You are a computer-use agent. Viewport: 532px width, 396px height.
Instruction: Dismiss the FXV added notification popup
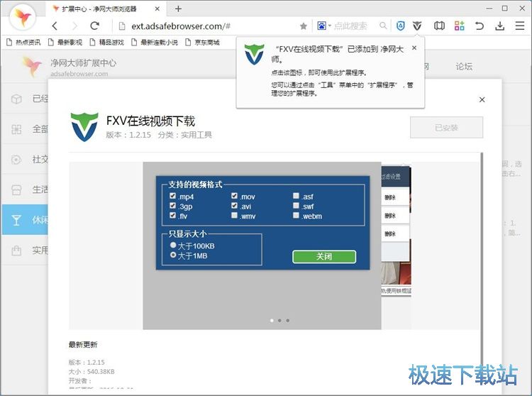(414, 48)
